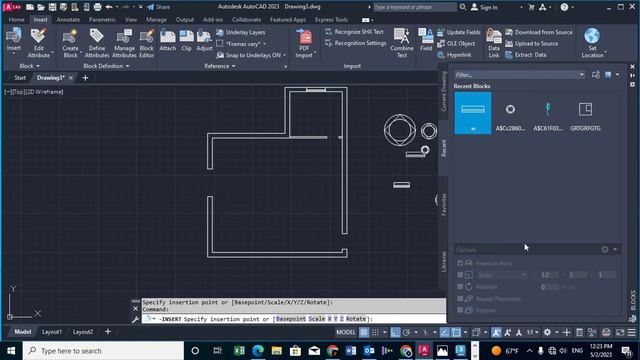Click the customize wrench icon beside command line

tap(136, 320)
